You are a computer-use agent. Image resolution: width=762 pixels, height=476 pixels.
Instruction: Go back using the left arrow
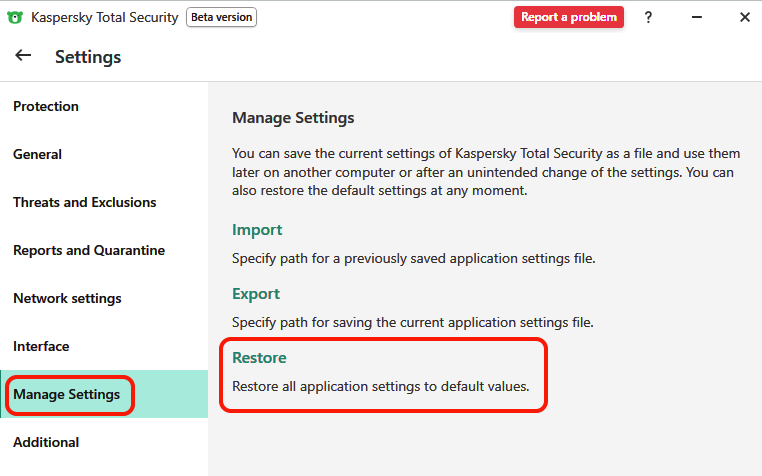[x=23, y=56]
